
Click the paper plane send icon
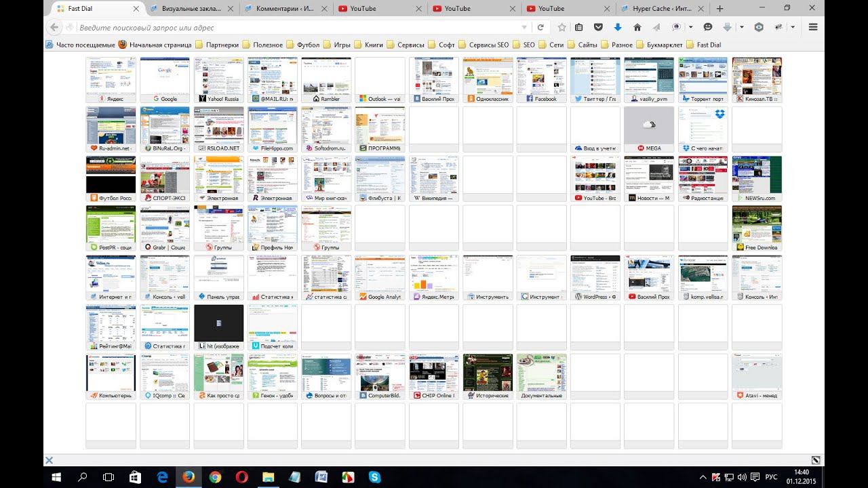pos(656,28)
